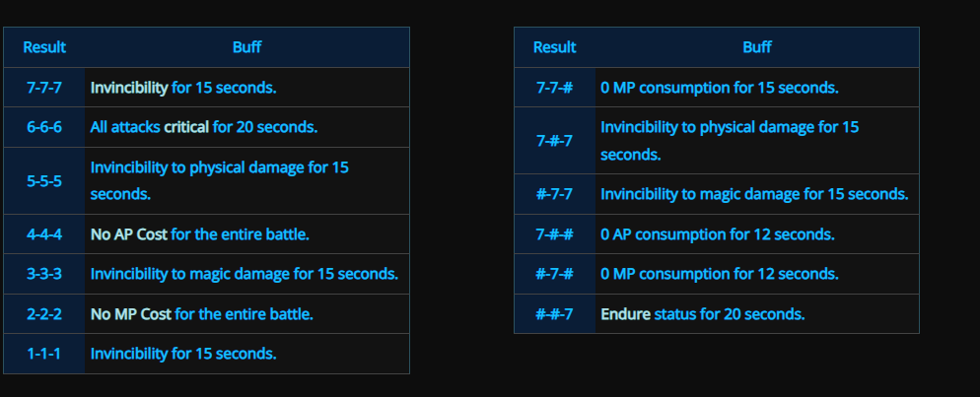Image resolution: width=980 pixels, height=397 pixels.
Task: Select the 3-3-3 result cell
Action: 44,274
